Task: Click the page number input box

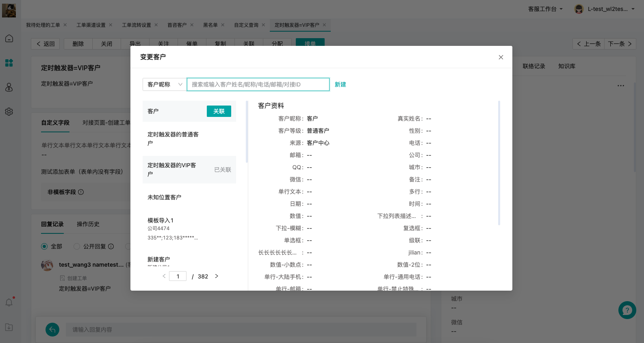Action: tap(178, 276)
